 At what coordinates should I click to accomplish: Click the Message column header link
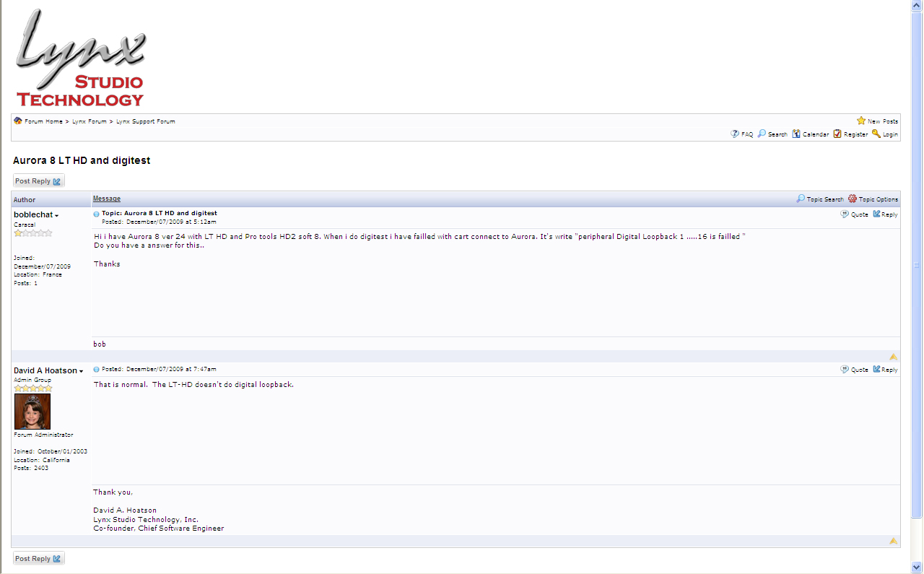(x=107, y=199)
